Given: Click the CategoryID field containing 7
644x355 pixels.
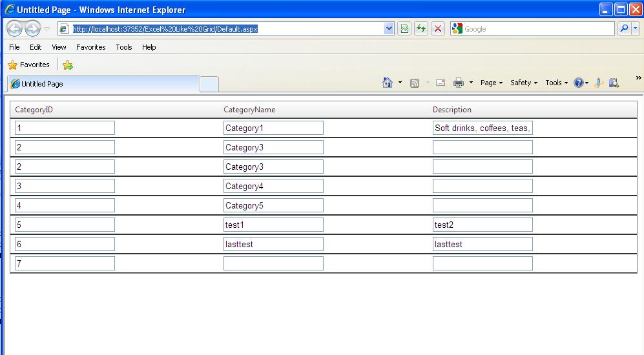Looking at the screenshot, I should point(65,263).
